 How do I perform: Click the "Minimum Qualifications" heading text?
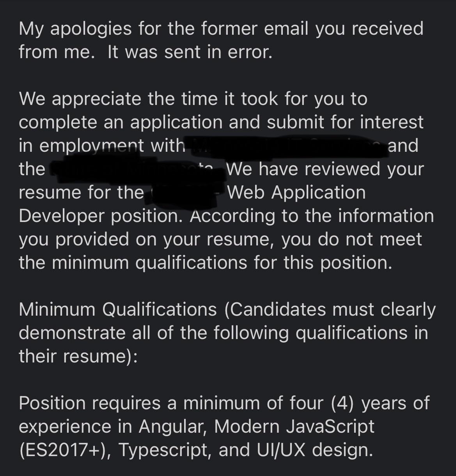click(x=117, y=310)
